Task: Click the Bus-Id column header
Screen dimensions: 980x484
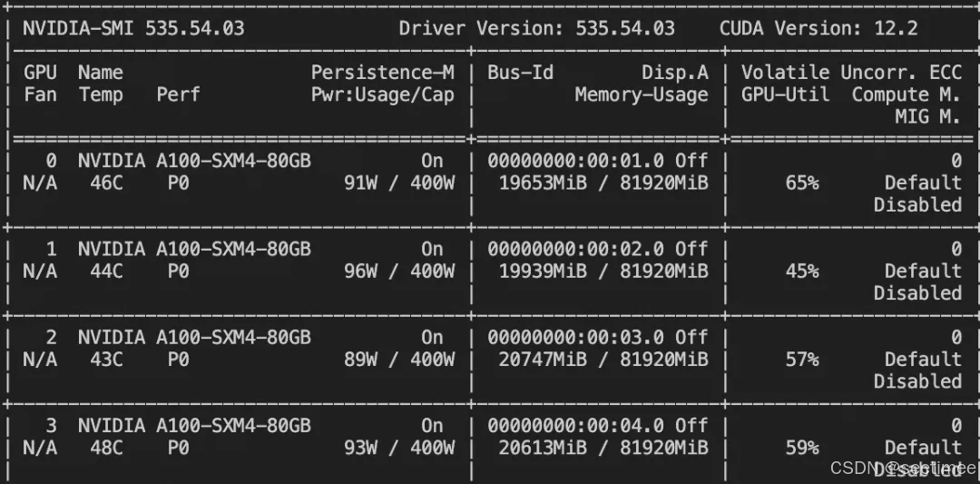Action: pyautogui.click(x=520, y=73)
